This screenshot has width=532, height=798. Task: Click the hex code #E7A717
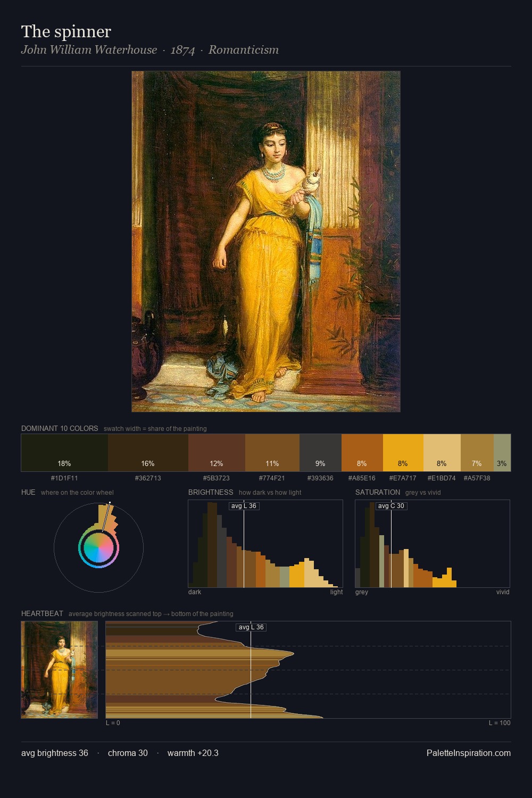[403, 478]
